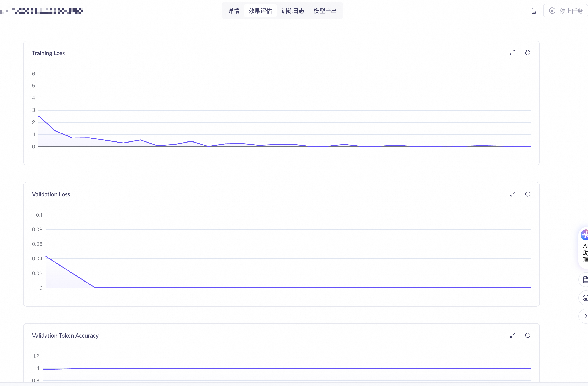Go to the 模型产出 tab
This screenshot has width=588, height=386.
click(325, 11)
